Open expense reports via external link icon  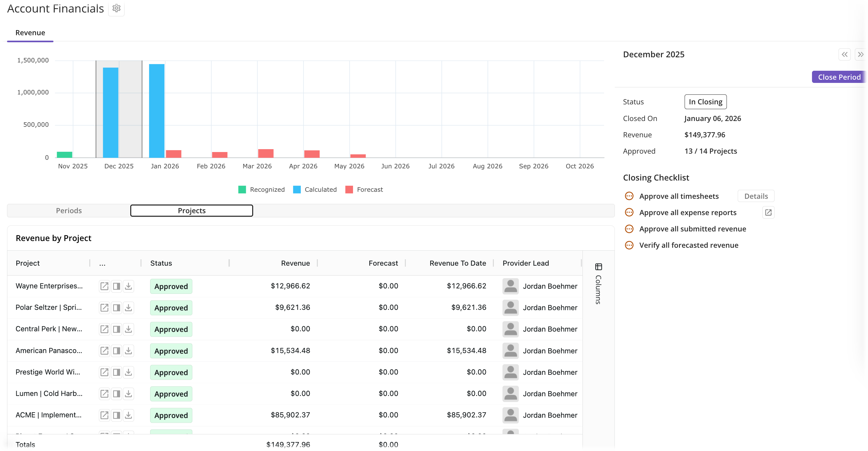pyautogui.click(x=768, y=212)
